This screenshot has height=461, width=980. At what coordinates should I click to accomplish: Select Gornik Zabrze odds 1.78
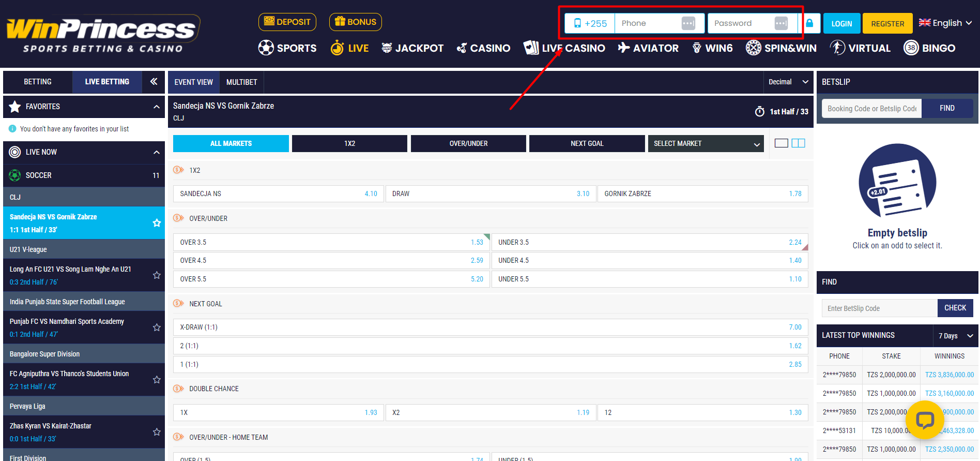coord(703,194)
